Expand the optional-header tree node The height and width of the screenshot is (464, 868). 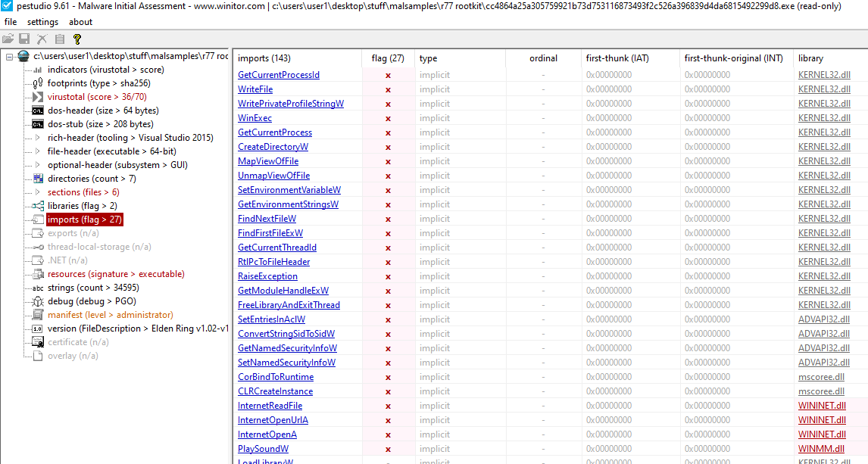(x=37, y=165)
